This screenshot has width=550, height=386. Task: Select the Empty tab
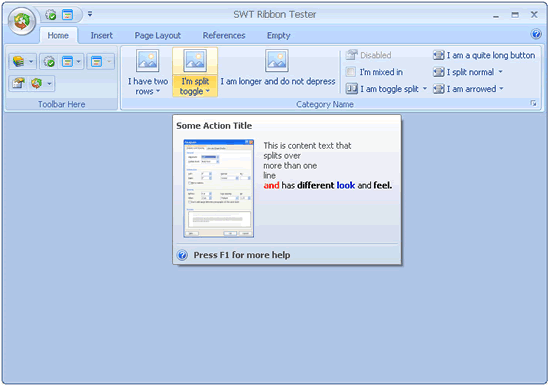click(x=279, y=35)
